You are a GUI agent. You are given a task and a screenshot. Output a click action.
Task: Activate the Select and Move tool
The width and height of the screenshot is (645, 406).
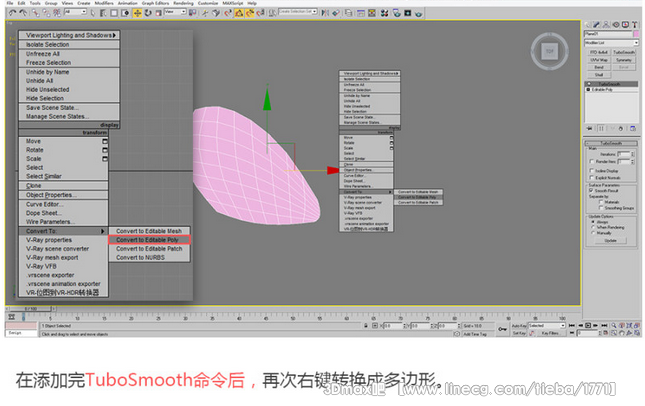click(137, 13)
